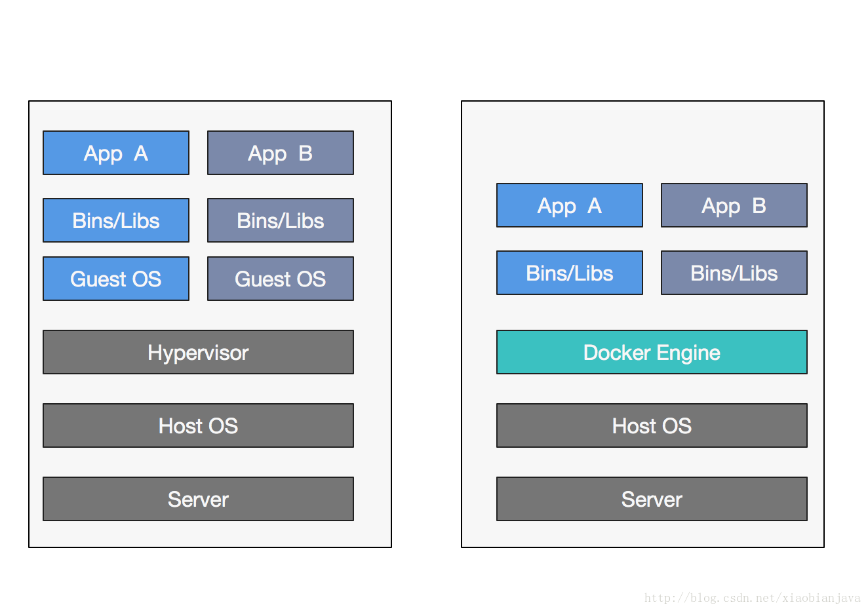Click the App A box in the Docker diagram
868x611 pixels.
coord(570,205)
